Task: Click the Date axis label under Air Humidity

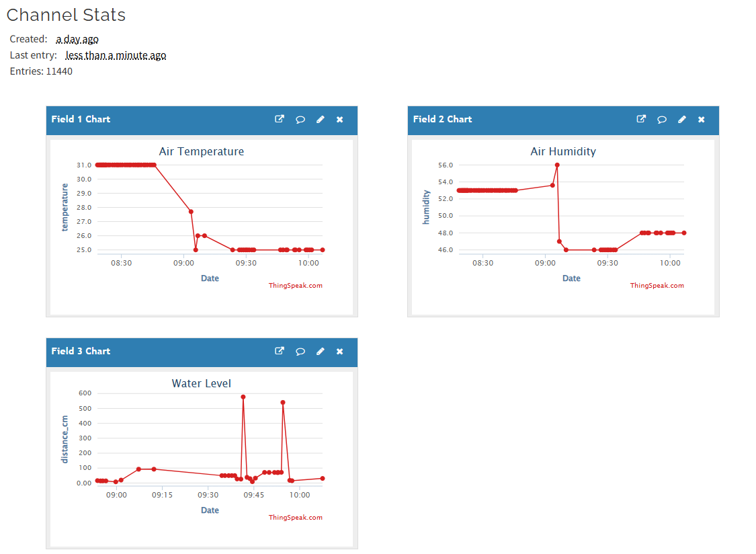Action: pyautogui.click(x=571, y=278)
